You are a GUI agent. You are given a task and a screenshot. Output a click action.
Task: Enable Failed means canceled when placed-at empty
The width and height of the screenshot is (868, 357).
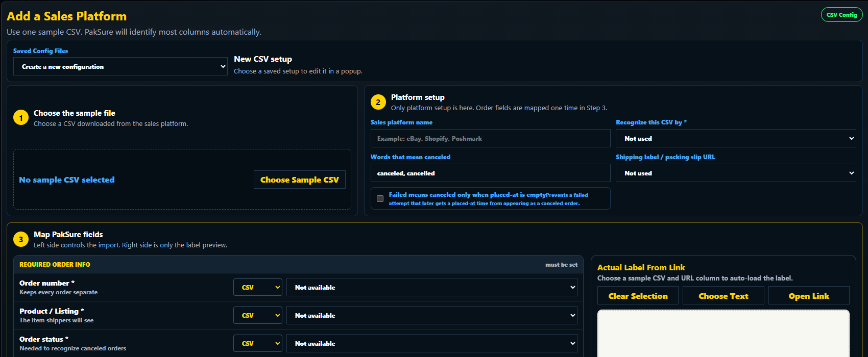pos(380,198)
